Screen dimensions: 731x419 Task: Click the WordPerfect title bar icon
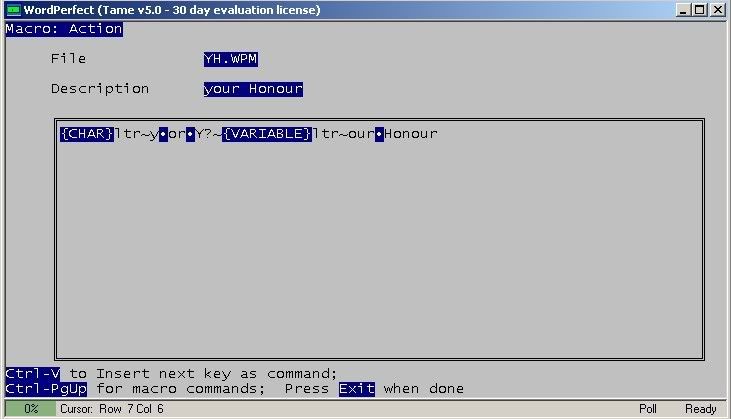click(x=14, y=10)
